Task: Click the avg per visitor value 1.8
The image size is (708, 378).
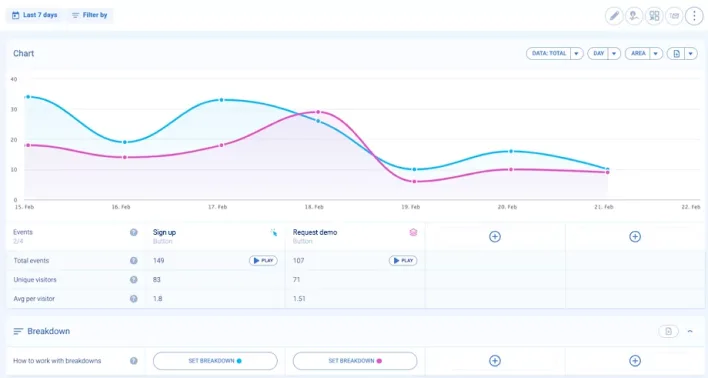Action: [157, 299]
